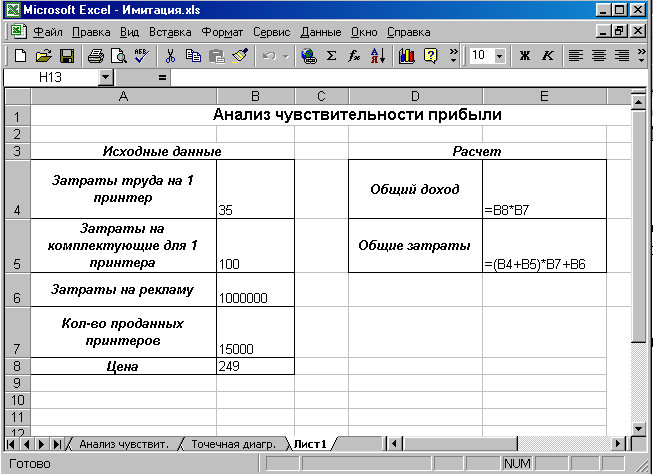Open the Name Box dropdown arrow

[106, 77]
